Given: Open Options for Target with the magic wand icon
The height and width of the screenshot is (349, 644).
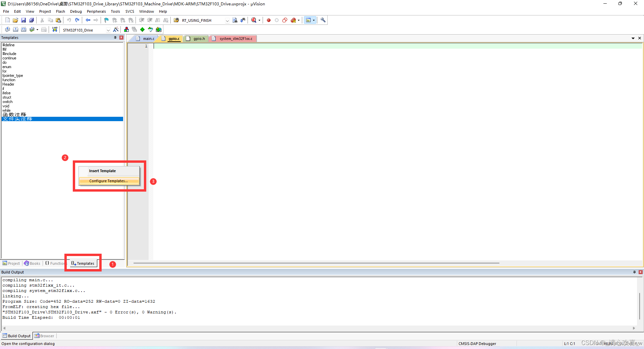Looking at the screenshot, I should pyautogui.click(x=116, y=30).
